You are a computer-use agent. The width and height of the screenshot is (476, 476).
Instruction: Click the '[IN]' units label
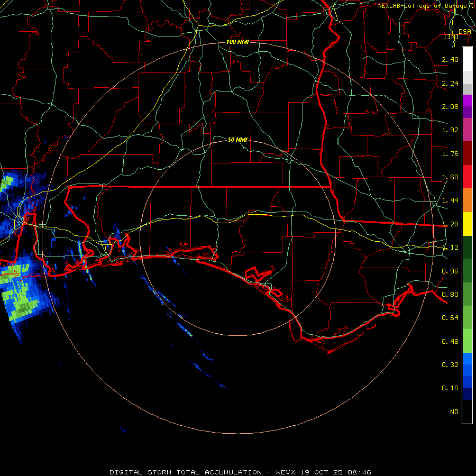(x=452, y=36)
